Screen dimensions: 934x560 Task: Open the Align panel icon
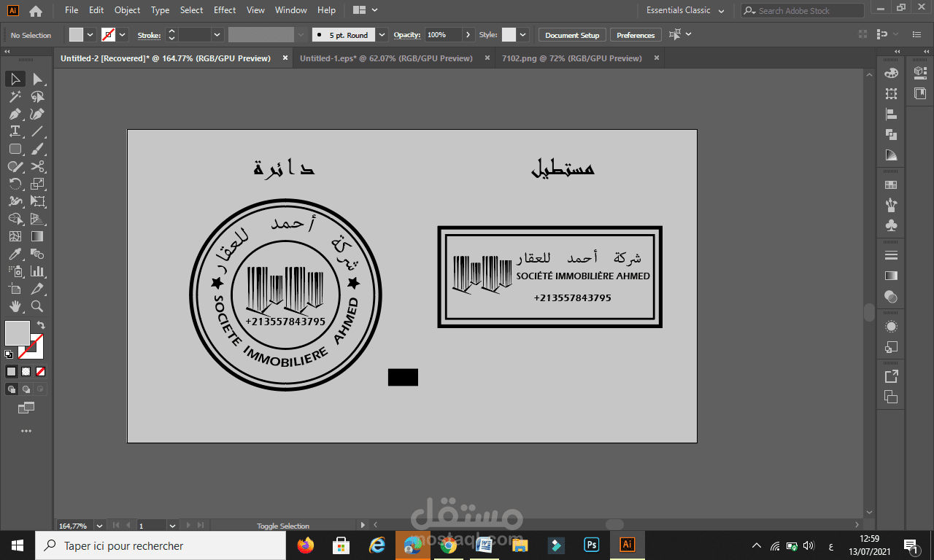[891, 114]
